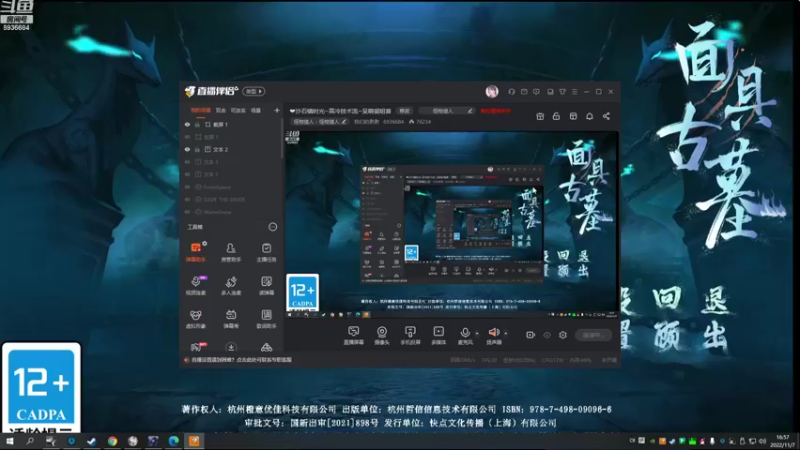Toggle visibility of the 截屏 1 source

pos(187,124)
